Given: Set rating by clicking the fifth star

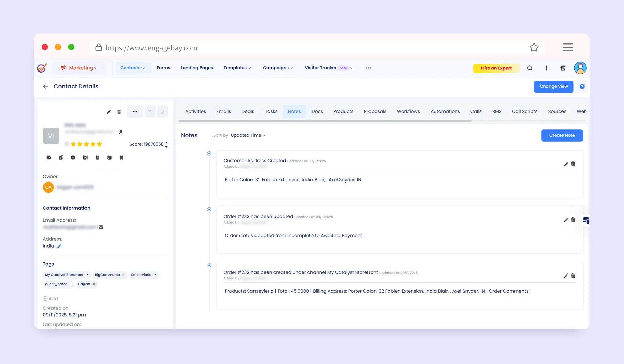Looking at the screenshot, I should (99, 144).
